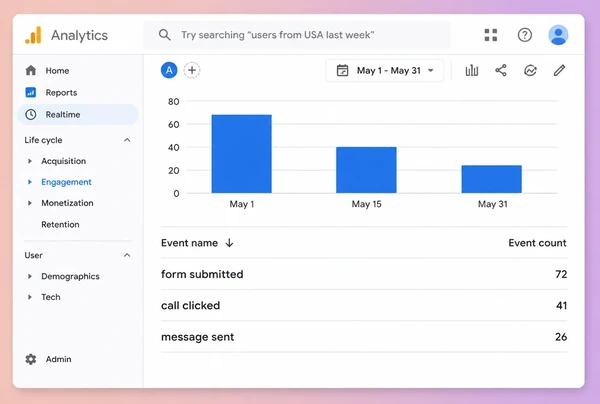Click the calendar icon in date picker
The image size is (600, 404).
tap(342, 70)
